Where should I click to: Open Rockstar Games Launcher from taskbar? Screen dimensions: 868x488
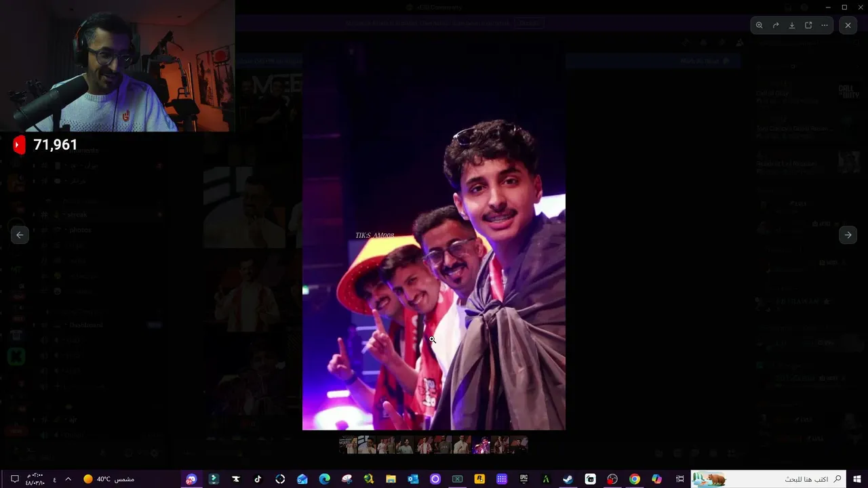point(479,479)
